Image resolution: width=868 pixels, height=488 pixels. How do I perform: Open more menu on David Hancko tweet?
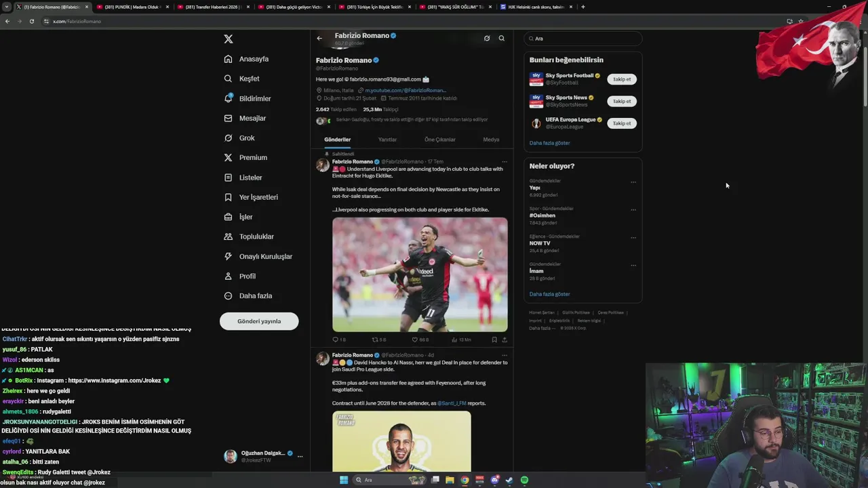[x=504, y=355]
